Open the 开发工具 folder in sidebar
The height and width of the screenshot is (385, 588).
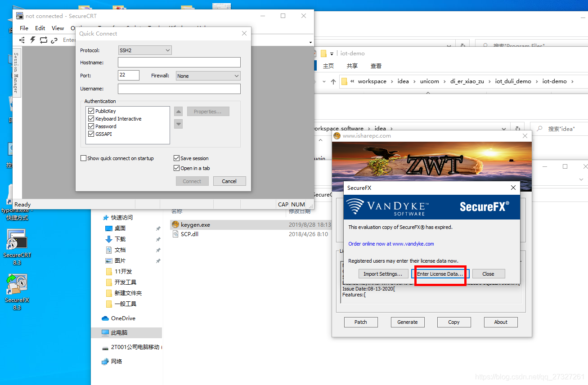121,282
